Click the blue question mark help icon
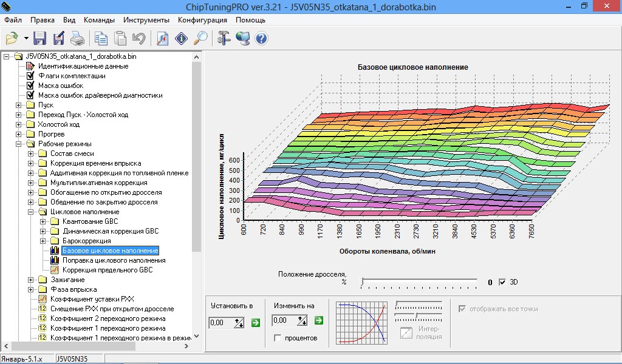This screenshot has height=364, width=622. pos(261,39)
